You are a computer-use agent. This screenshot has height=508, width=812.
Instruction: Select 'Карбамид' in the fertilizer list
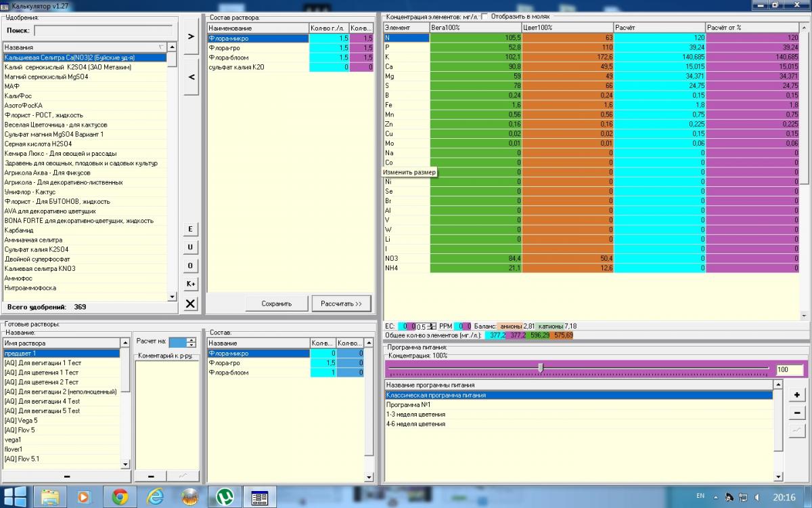[19, 230]
